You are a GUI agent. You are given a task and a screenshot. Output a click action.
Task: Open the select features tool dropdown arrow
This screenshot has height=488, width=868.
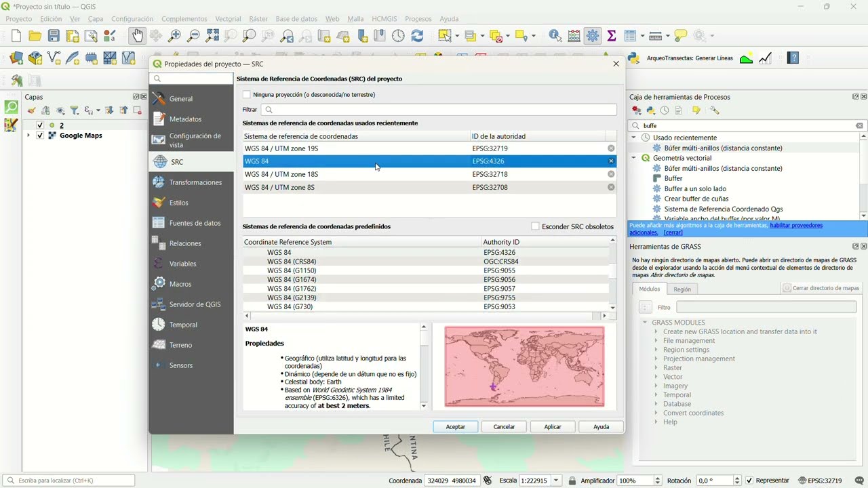(x=458, y=36)
